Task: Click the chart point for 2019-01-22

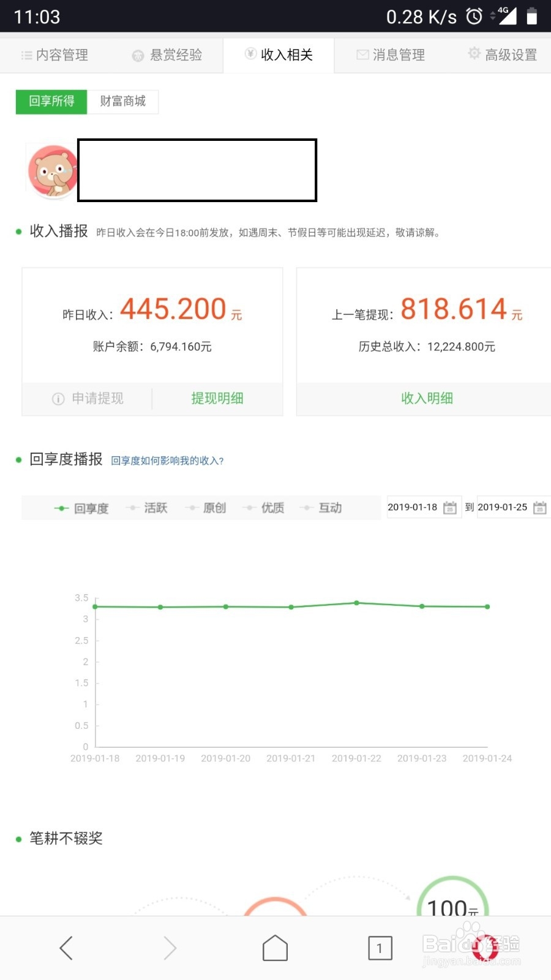Action: point(356,603)
